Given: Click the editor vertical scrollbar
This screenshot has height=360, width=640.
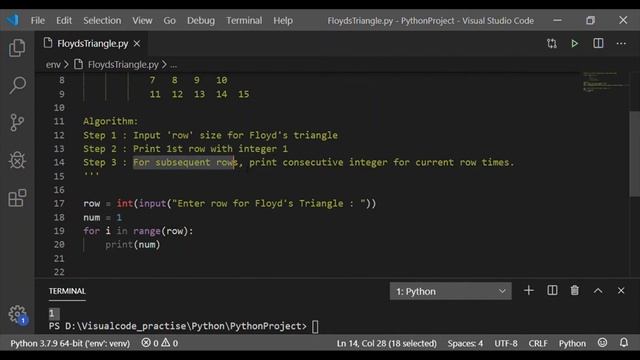Looking at the screenshot, I should point(634,154).
